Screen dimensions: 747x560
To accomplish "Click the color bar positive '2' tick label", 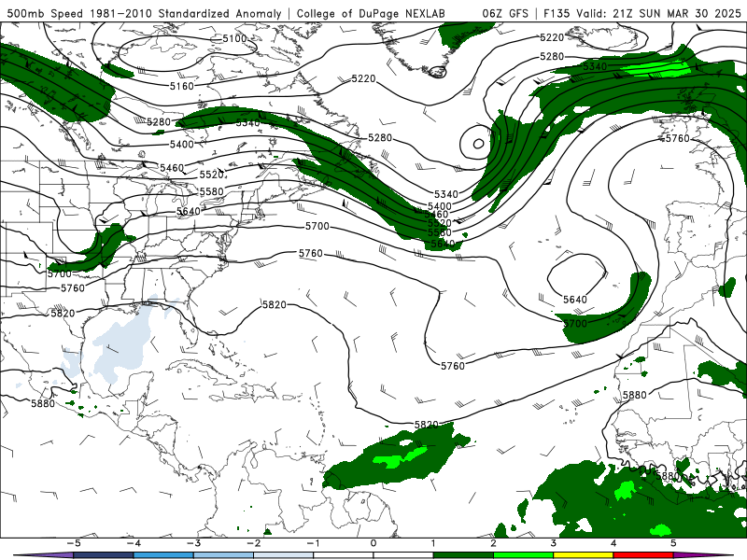I will 494,543.
